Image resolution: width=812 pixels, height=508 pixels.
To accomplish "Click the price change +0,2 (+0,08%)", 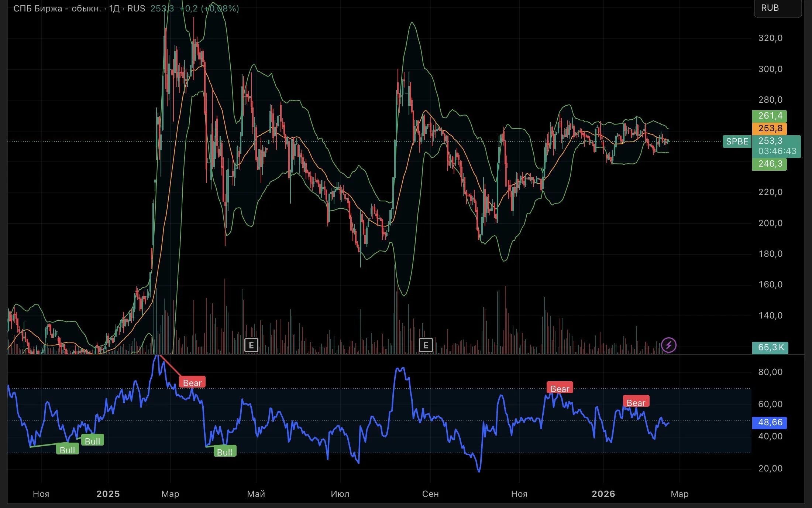I will (209, 8).
